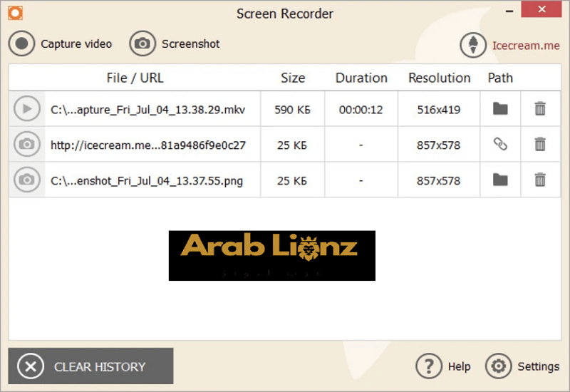Click camera icon of the icecream.me URL row
570x392 pixels.
coord(27,145)
